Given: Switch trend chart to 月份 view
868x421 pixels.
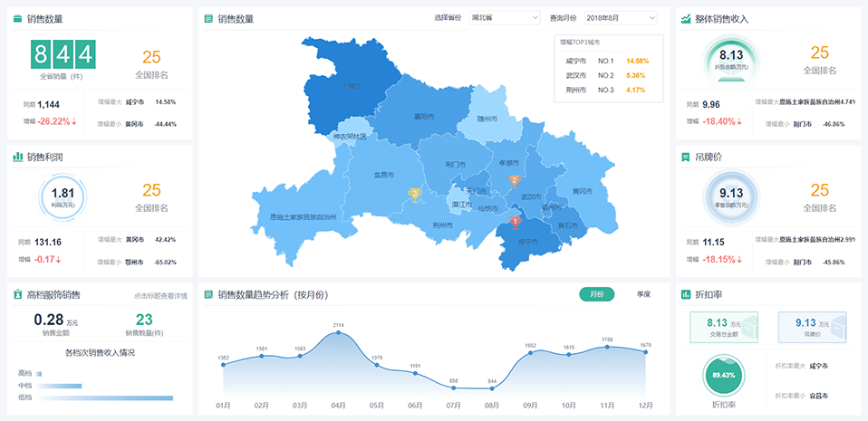Looking at the screenshot, I should coord(596,294).
